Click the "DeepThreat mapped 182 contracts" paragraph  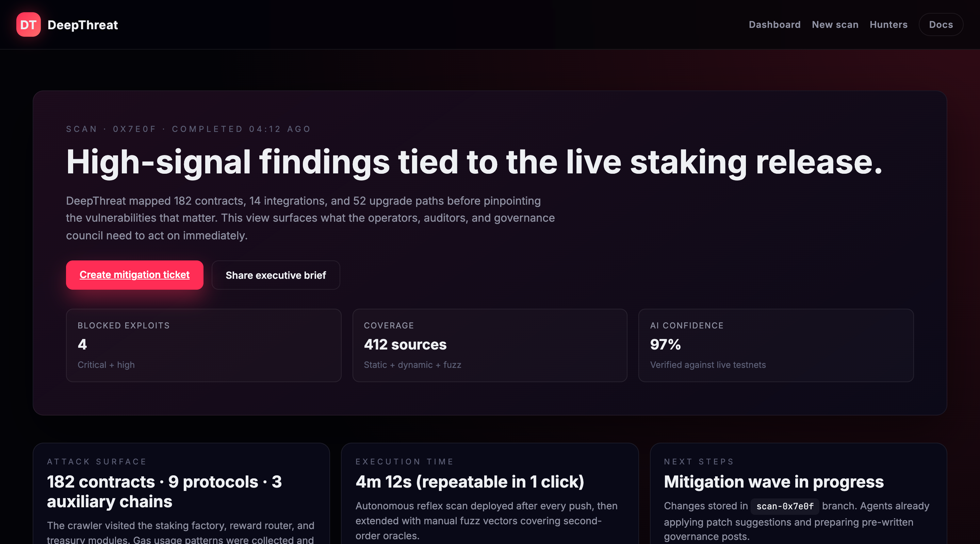click(310, 218)
